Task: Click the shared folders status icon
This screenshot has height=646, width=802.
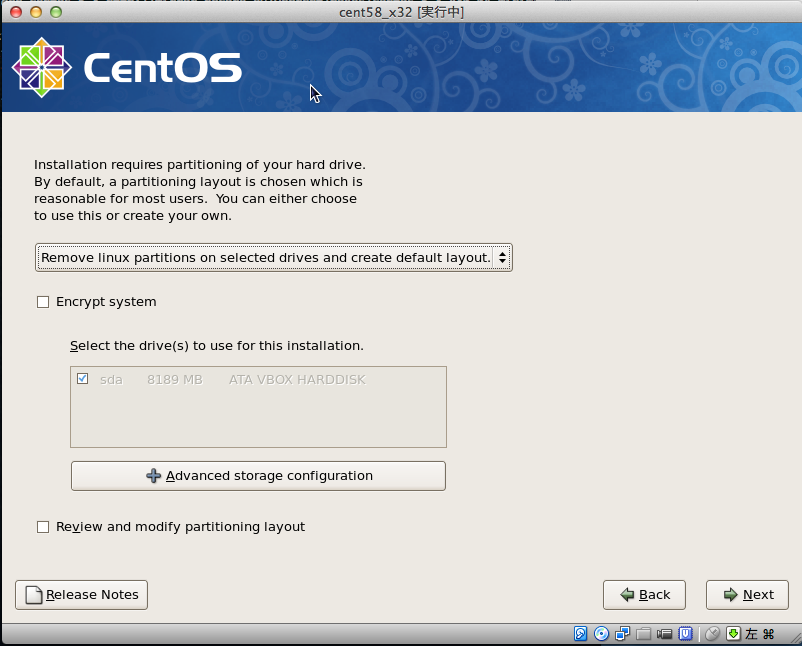Action: [643, 634]
